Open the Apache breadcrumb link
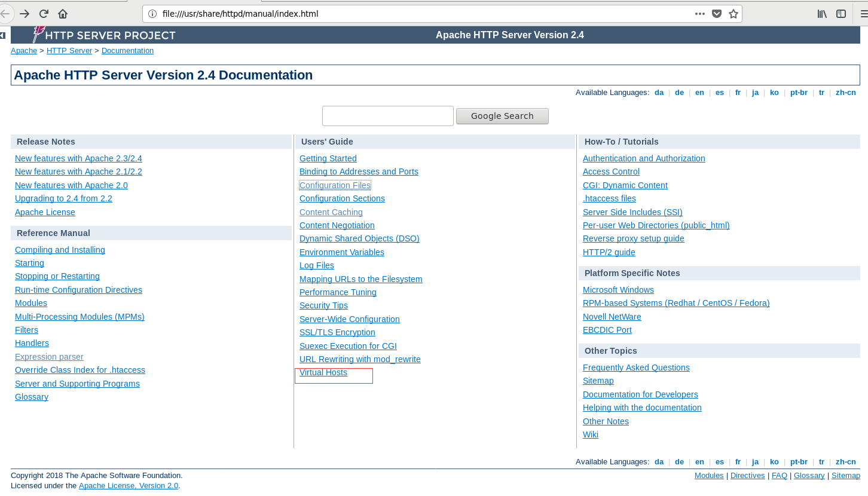 (x=24, y=51)
